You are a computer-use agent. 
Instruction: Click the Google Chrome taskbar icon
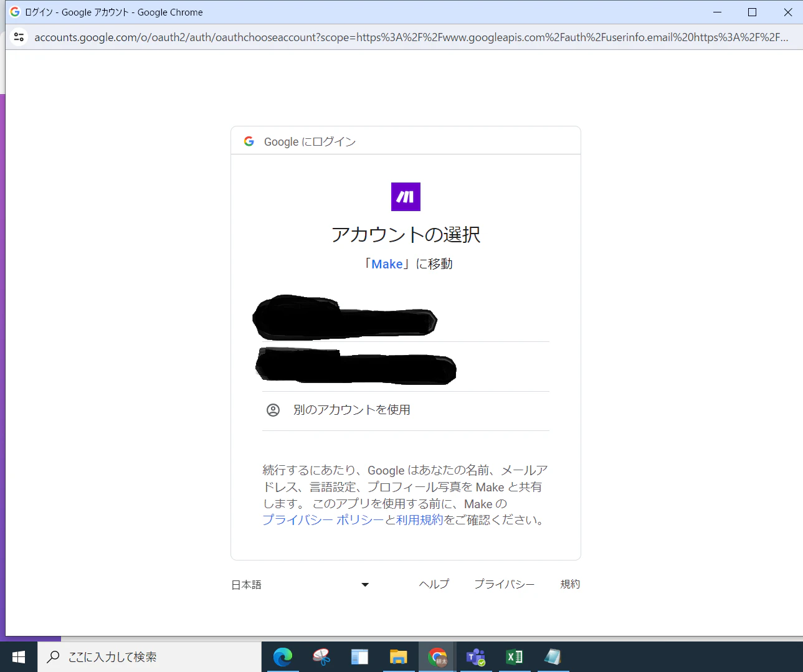[437, 657]
